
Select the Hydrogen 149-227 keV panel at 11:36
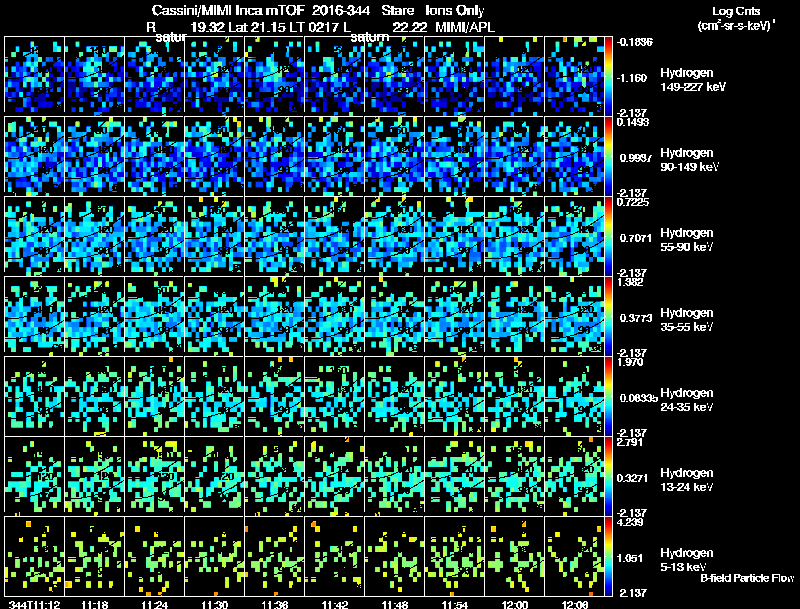[x=274, y=75]
